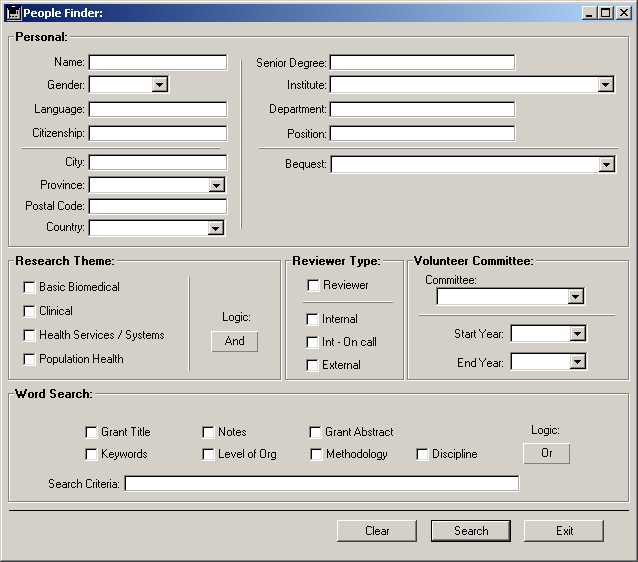Enable the Discipline checkbox
Viewport: 638px width, 562px height.
(422, 454)
